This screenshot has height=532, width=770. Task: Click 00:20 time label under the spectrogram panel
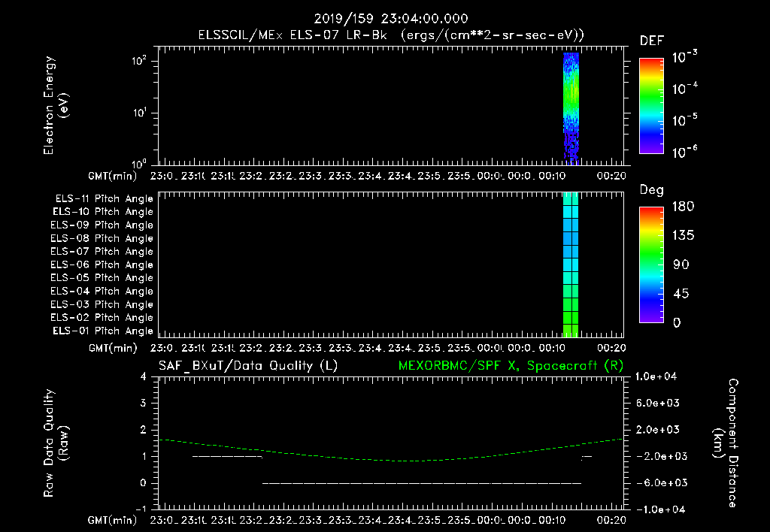[x=611, y=176]
